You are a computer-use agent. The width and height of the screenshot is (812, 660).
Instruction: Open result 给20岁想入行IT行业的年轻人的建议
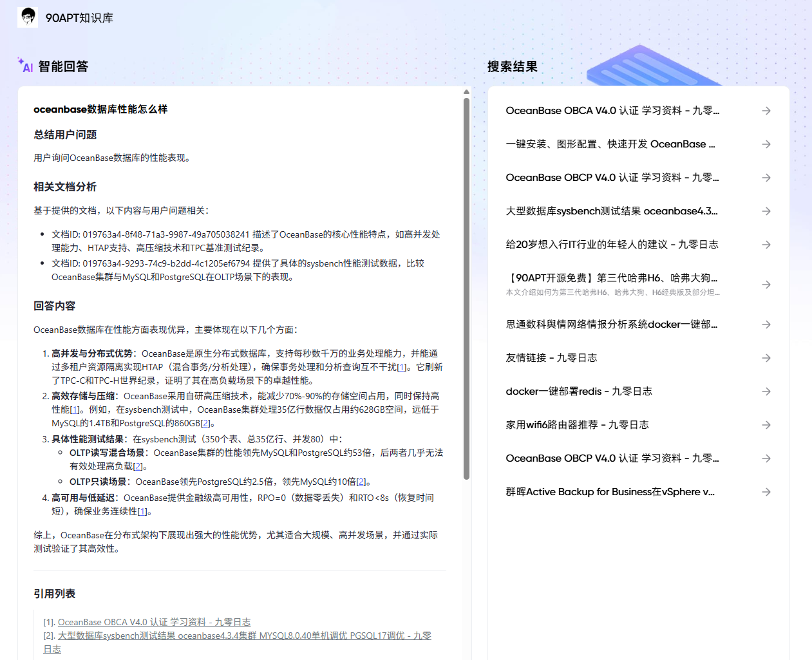(x=612, y=245)
